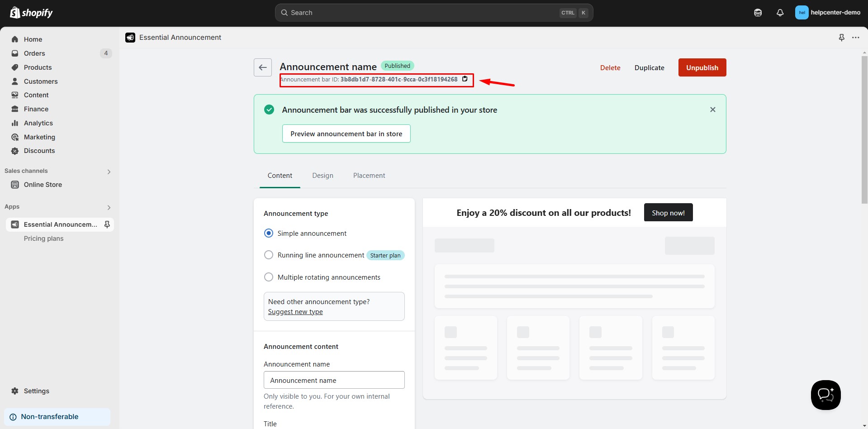Screen dimensions: 868x429
Task: Expand the Apps section
Action: pyautogui.click(x=109, y=207)
